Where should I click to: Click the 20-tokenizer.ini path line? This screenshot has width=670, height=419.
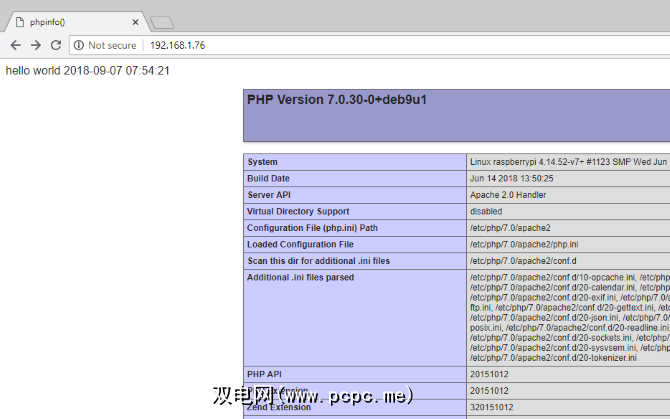click(x=553, y=358)
